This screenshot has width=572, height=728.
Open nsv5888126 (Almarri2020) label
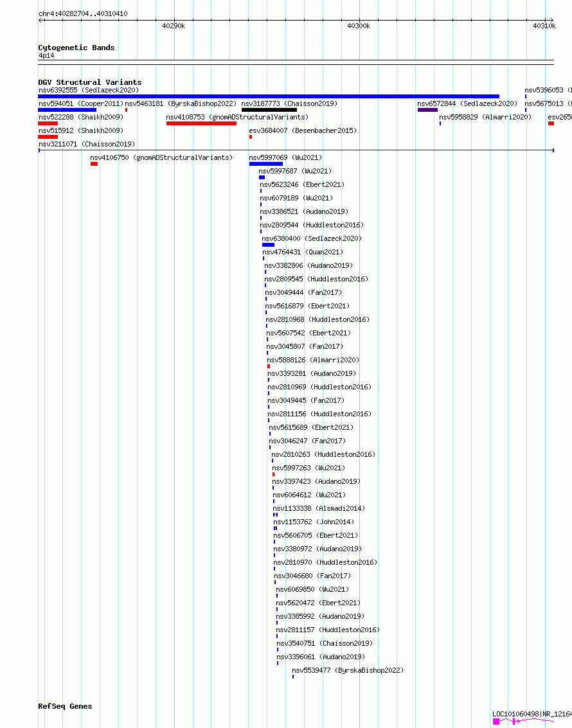click(x=314, y=359)
